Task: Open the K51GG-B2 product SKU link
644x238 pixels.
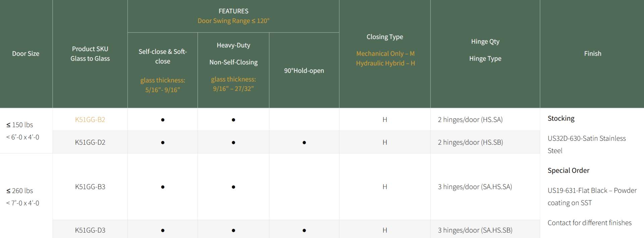Action: click(x=90, y=120)
